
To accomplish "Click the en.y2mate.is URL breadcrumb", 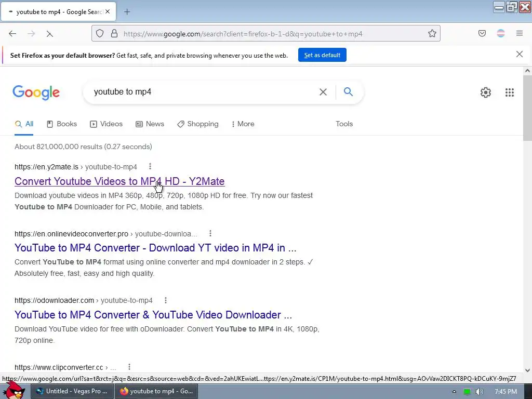I will (x=76, y=167).
